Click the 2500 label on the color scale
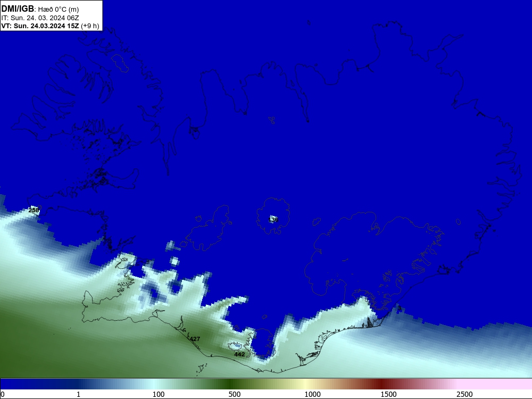Viewport: 532px width, 399px height. click(464, 394)
